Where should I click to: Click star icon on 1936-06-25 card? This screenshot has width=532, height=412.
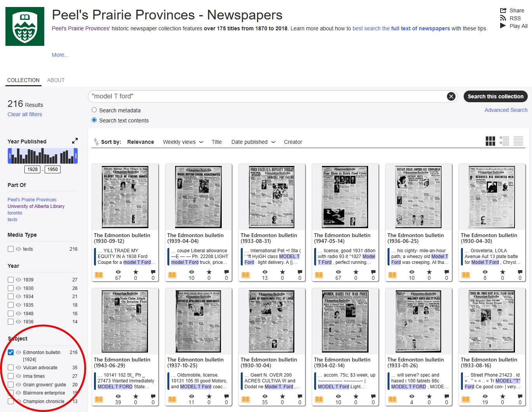tap(429, 272)
